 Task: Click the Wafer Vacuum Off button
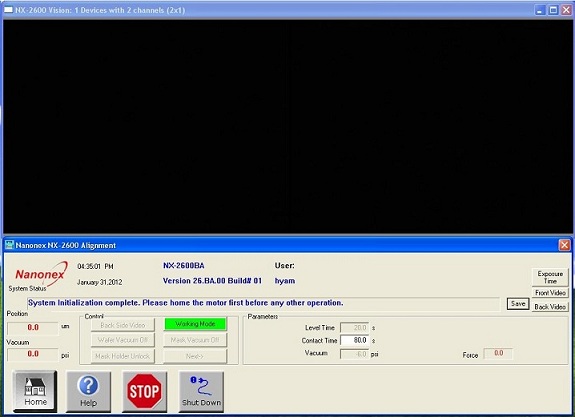[123, 340]
